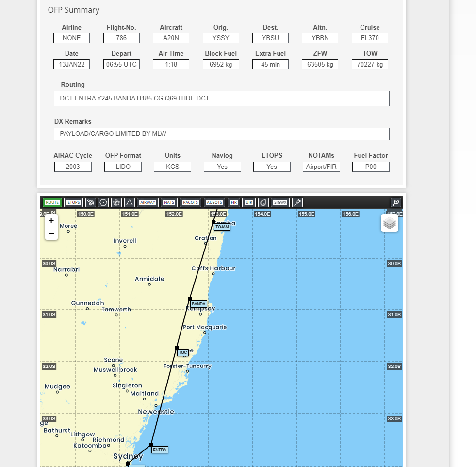This screenshot has width=476, height=467.
Task: Click the TOJAM waypoint label on the map
Action: (x=222, y=227)
